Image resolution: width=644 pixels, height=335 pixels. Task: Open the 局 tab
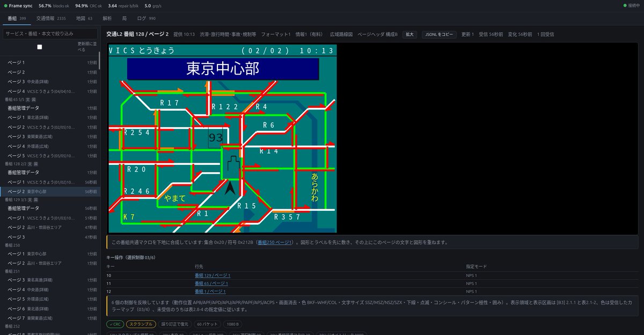tap(125, 18)
